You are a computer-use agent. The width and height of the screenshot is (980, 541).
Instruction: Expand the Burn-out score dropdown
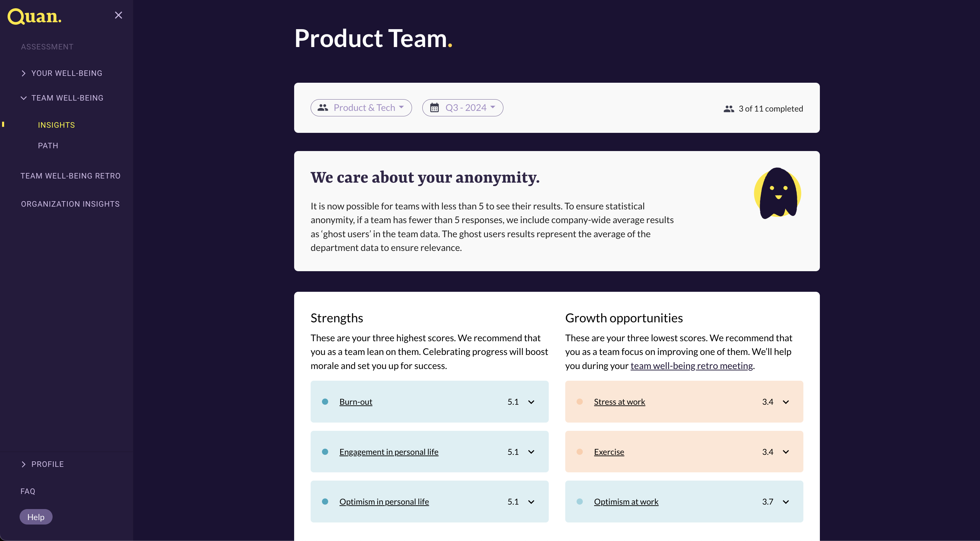532,402
